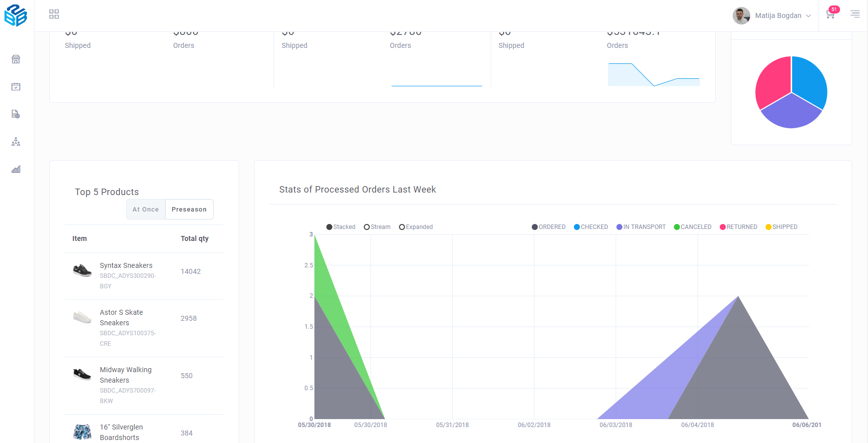Select the Expanded chart mode
Viewport: 868px width, 443px height.
tap(416, 227)
